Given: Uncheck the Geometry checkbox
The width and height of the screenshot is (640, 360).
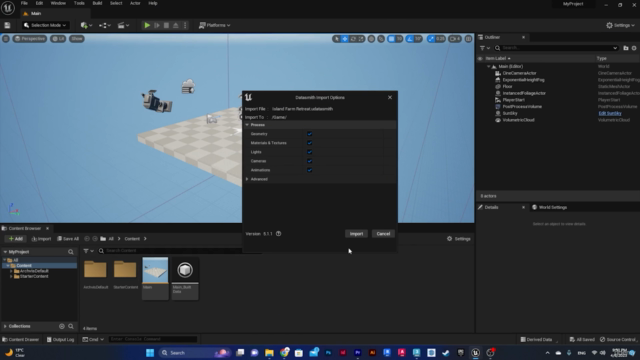Looking at the screenshot, I should pos(309,134).
